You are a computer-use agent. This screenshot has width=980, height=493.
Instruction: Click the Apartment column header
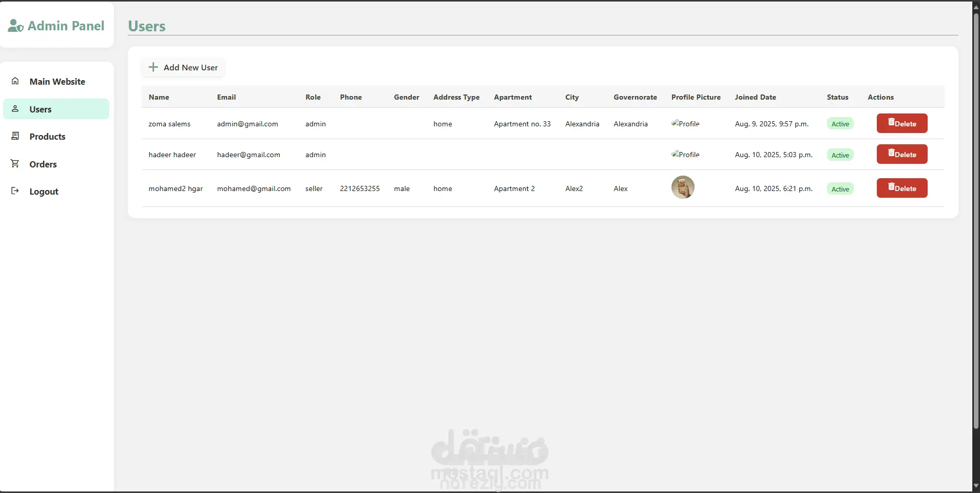pyautogui.click(x=513, y=97)
